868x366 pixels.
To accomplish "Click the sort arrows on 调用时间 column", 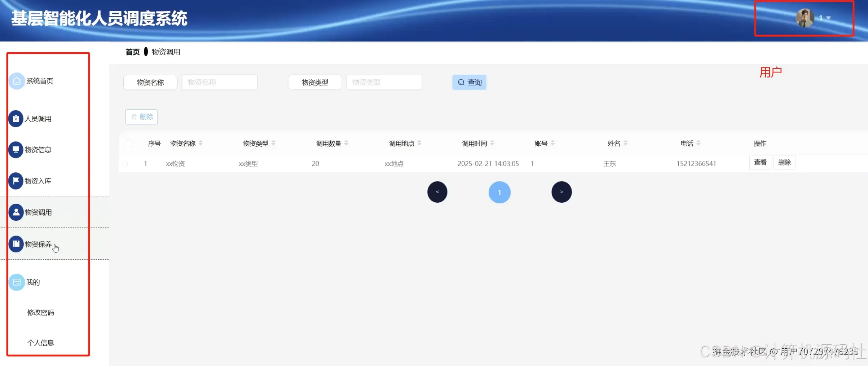I will pyautogui.click(x=493, y=143).
